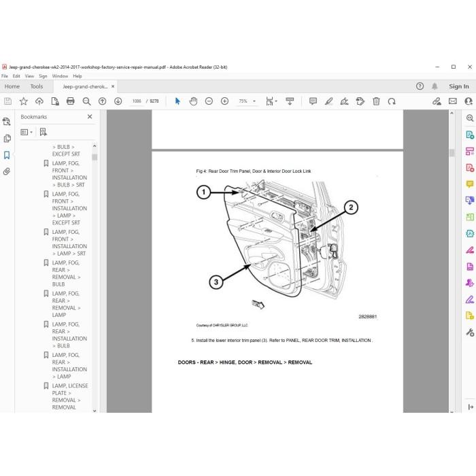This screenshot has width=476, height=476.
Task: Open bookmark LAMP, LICENSE PLATE REMOVAL
Action: 70,396
